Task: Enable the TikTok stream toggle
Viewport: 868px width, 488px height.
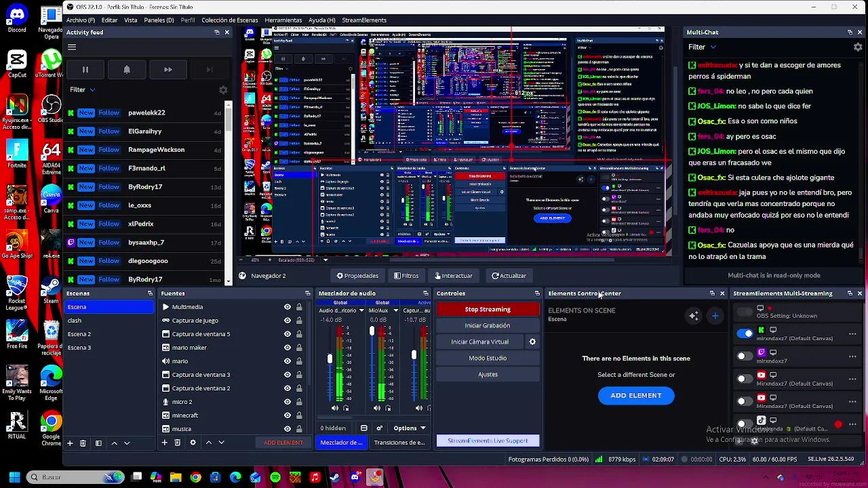Action: tap(745, 424)
